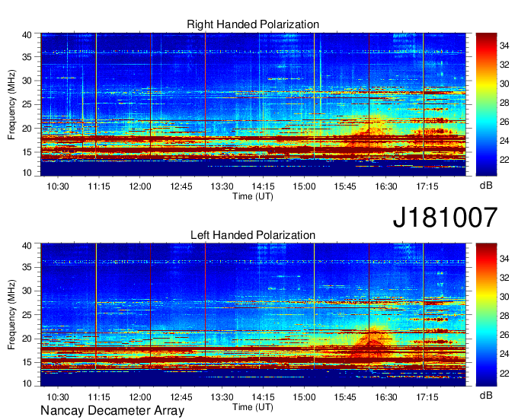518x420 pixels.
Task: Click the 22 value on the upper color bar
Action: [504, 160]
